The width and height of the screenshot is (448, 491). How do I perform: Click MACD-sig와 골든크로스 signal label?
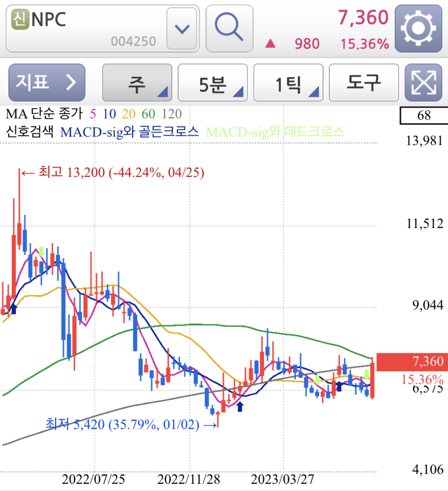[130, 132]
